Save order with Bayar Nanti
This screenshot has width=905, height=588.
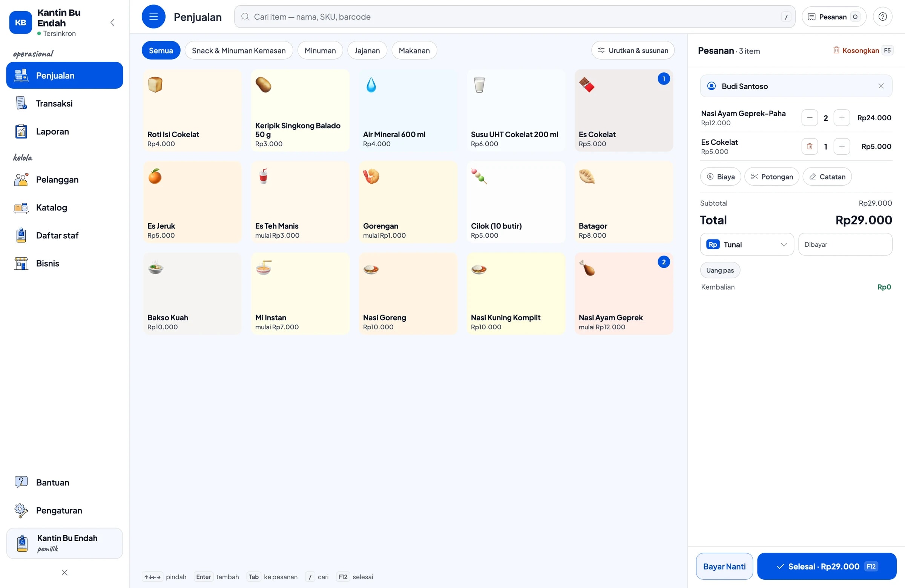[724, 567]
